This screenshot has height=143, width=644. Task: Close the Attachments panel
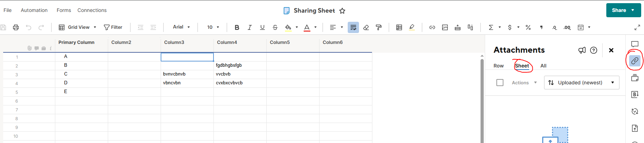(611, 50)
